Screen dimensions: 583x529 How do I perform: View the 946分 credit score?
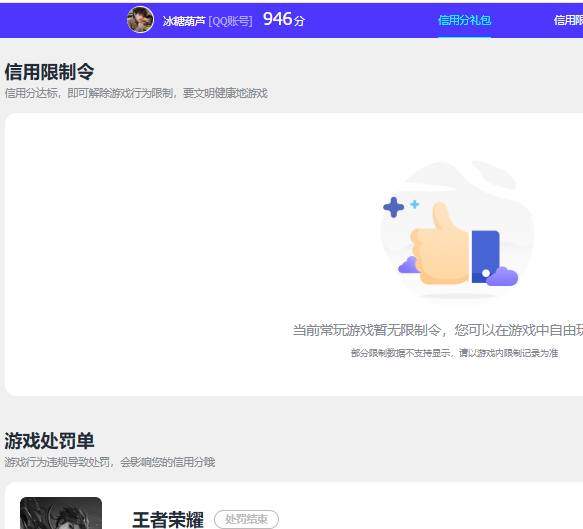pos(284,19)
